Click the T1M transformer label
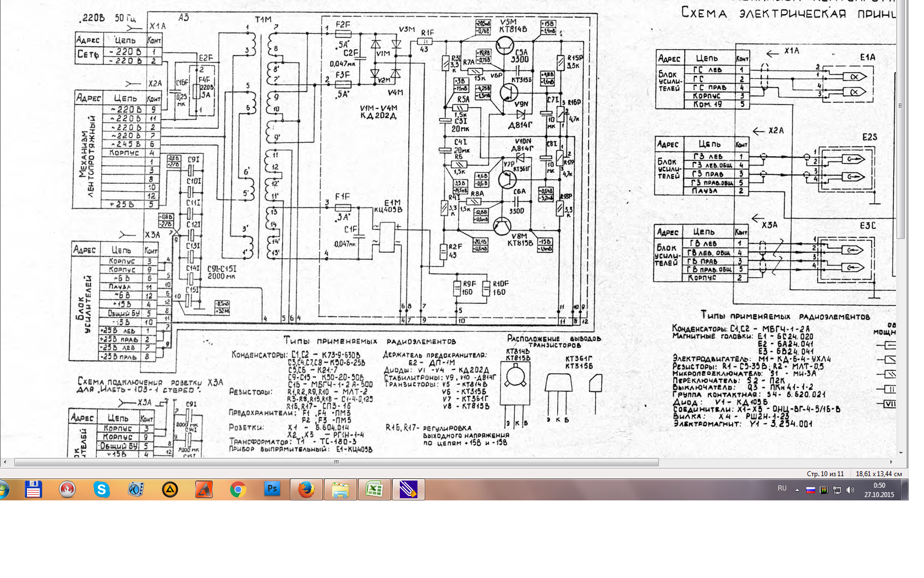 263,19
